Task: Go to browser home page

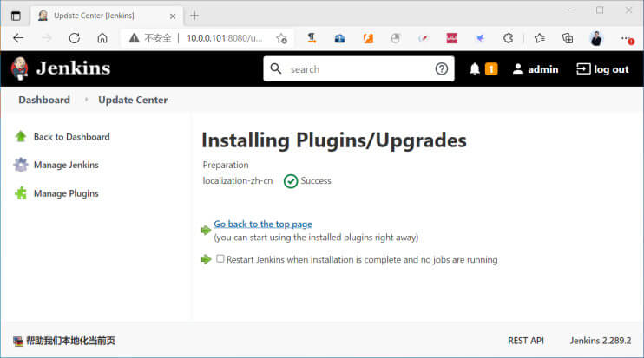Action: [x=102, y=38]
